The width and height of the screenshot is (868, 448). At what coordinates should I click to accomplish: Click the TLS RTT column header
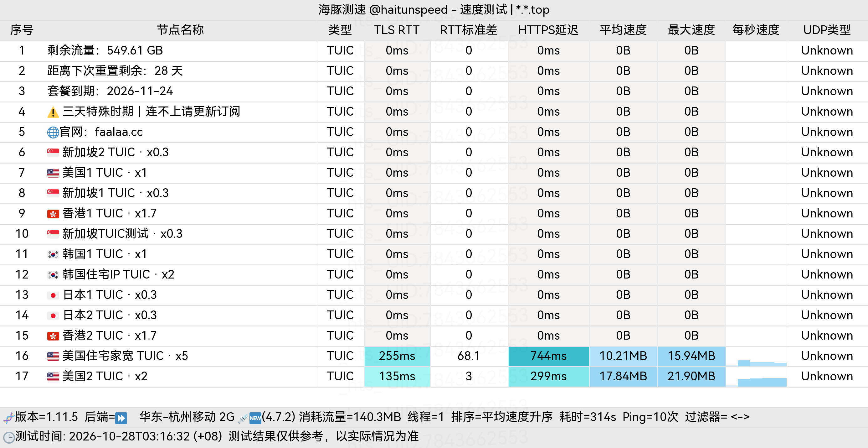397,30
